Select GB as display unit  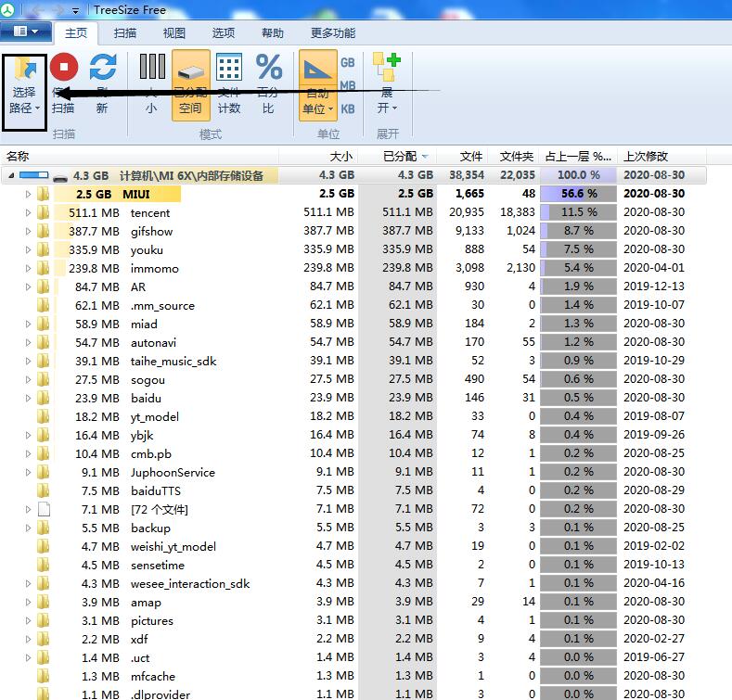point(348,63)
